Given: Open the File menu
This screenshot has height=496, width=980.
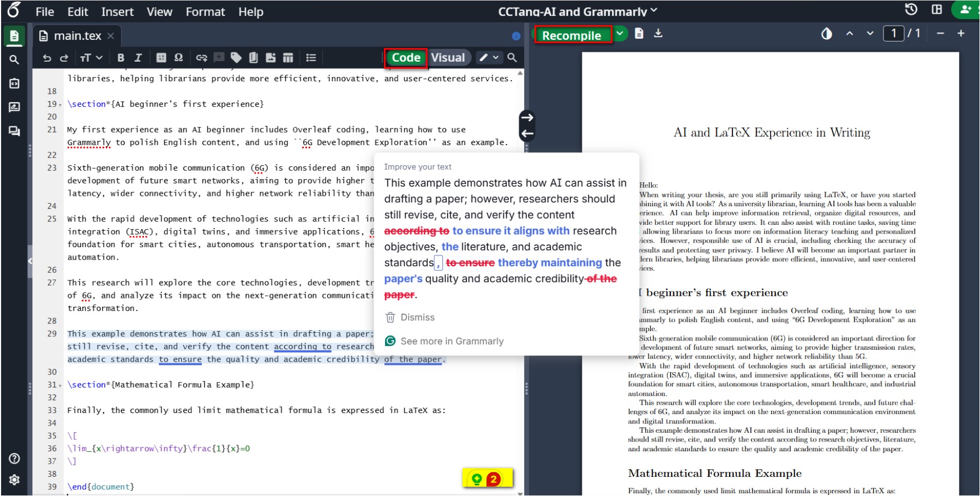Looking at the screenshot, I should click(45, 11).
